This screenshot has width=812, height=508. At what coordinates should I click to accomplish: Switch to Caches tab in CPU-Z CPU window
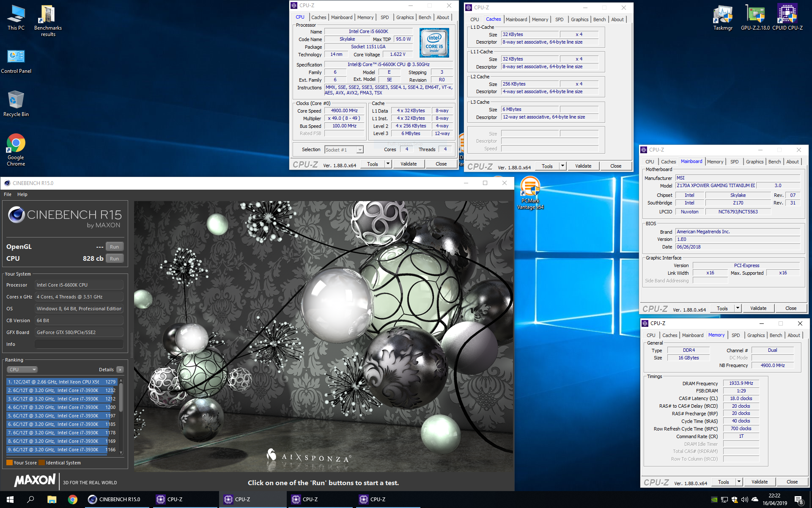coord(318,17)
